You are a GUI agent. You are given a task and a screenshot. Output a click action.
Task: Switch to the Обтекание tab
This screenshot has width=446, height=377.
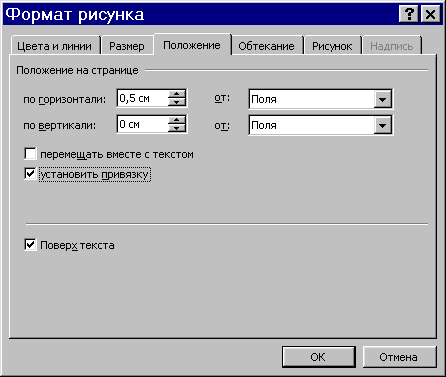click(266, 46)
